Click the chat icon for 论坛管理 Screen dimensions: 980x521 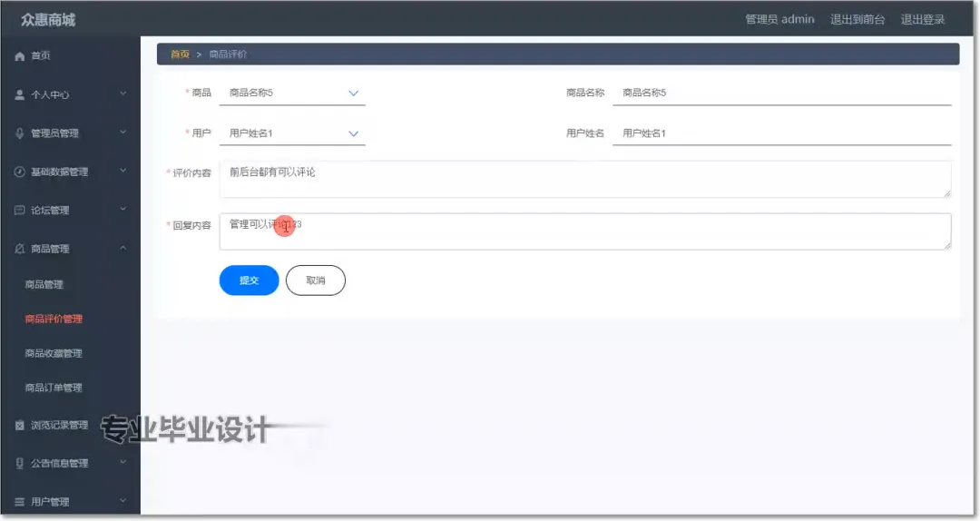19,211
